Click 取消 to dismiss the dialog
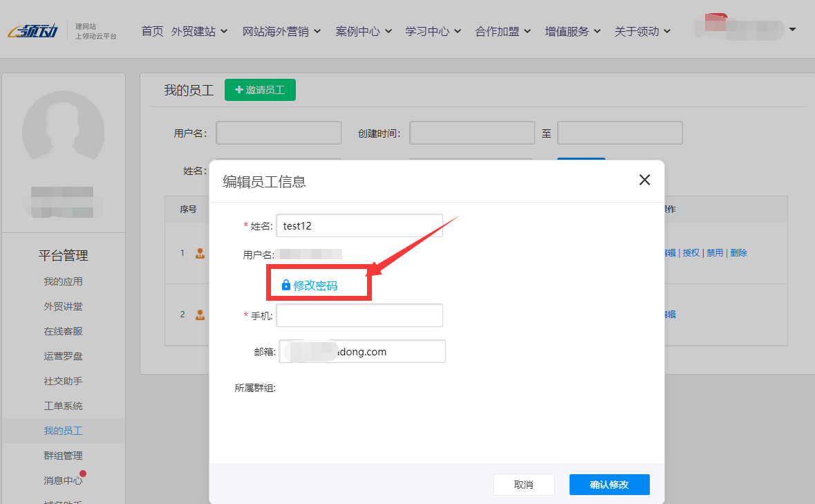This screenshot has width=815, height=504. coord(524,484)
